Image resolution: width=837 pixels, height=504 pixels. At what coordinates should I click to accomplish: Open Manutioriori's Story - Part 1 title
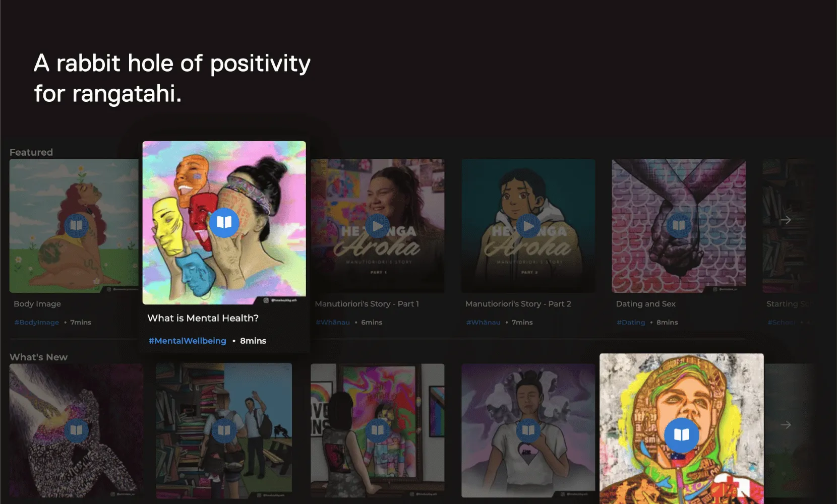click(x=367, y=304)
